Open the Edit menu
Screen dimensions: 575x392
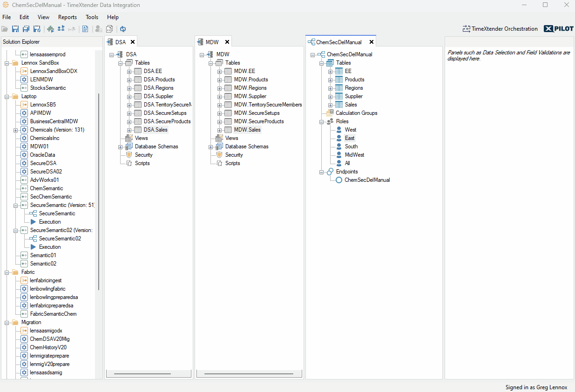coord(24,17)
